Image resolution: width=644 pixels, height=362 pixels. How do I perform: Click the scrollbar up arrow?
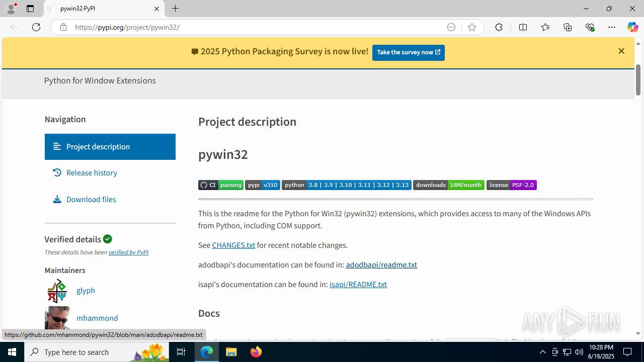(x=638, y=43)
